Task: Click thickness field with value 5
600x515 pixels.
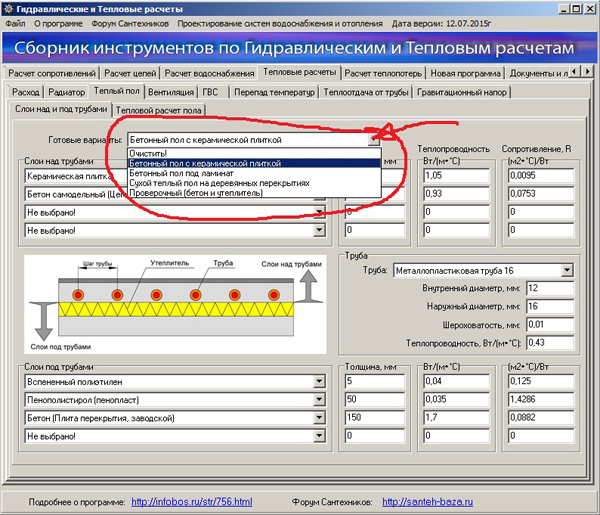Action: [375, 381]
